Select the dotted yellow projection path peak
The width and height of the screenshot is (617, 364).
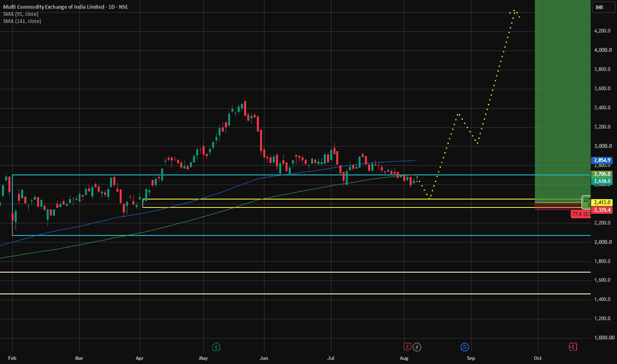[514, 11]
